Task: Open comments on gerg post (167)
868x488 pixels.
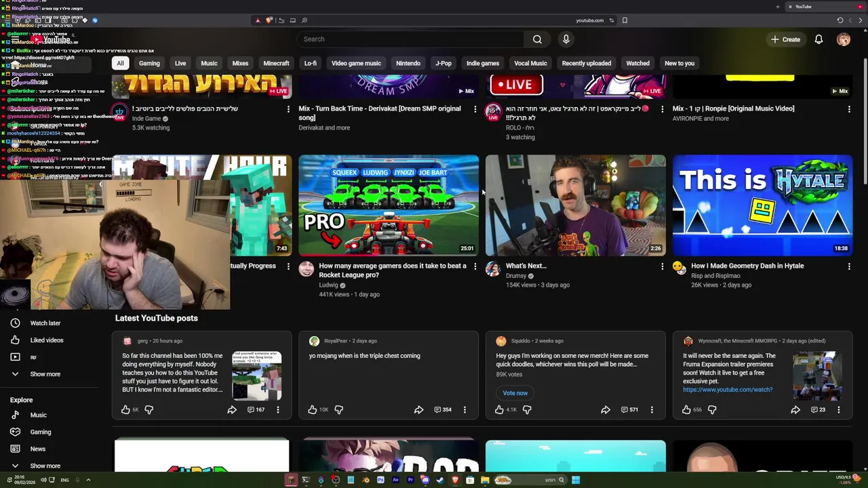Action: (256, 409)
